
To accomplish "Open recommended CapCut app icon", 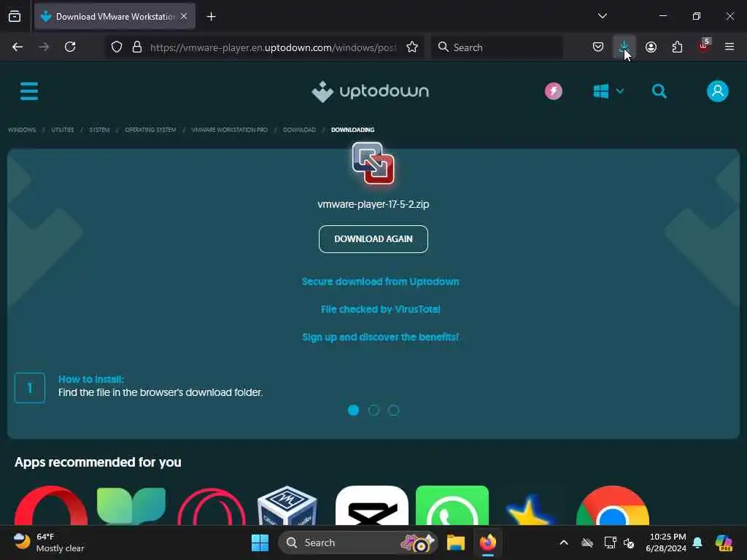I will coord(371,505).
